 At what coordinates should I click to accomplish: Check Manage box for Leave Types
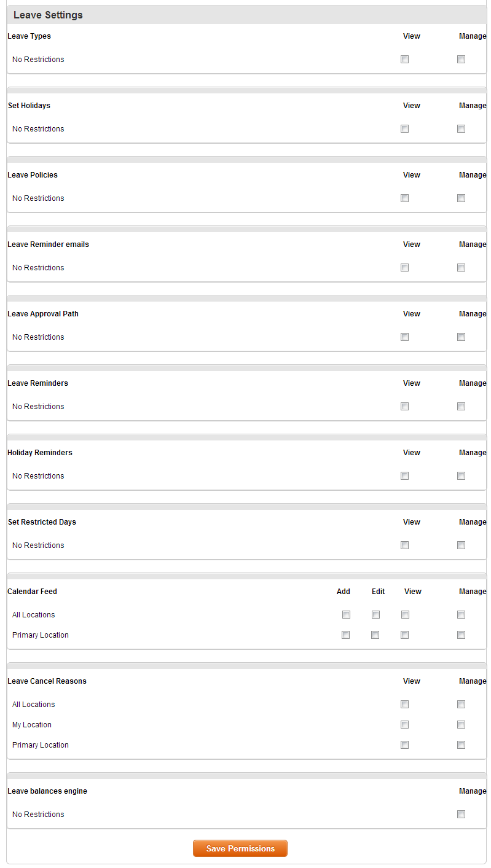tap(461, 60)
